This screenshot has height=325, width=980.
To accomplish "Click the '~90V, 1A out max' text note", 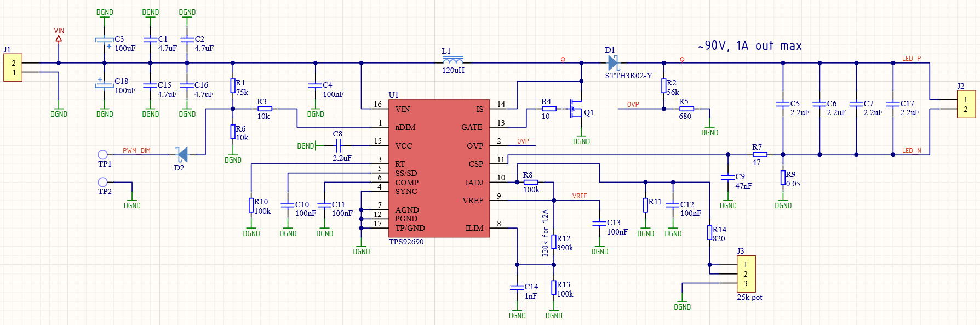I will (x=750, y=46).
